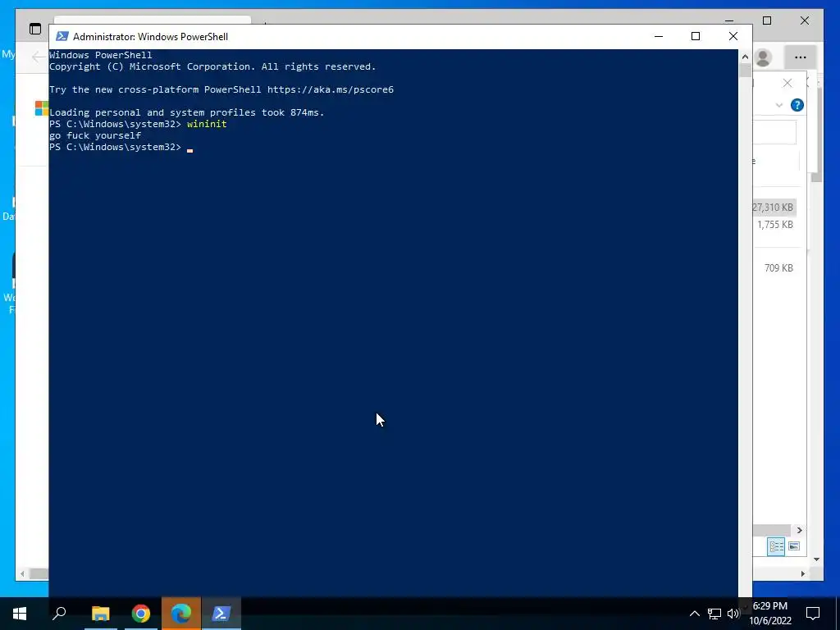Click the search box in file dialog

coord(774,132)
